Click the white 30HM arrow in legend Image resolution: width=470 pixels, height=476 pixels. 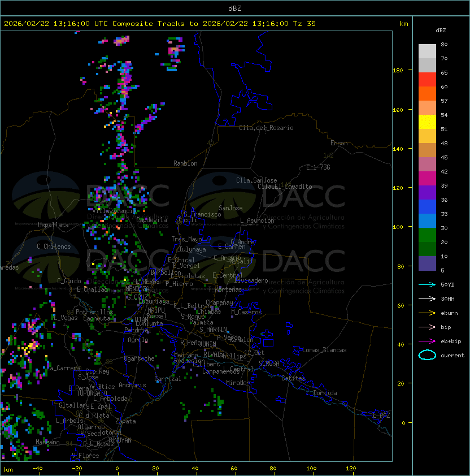tap(427, 298)
